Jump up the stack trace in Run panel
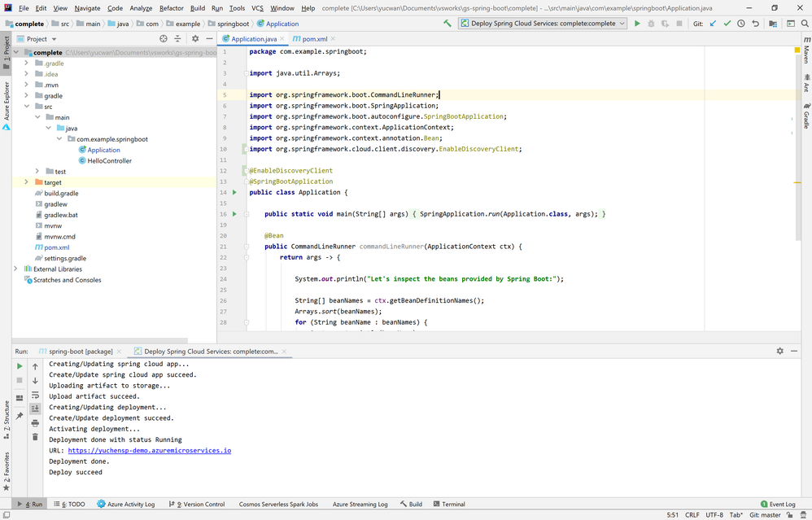Image resolution: width=812 pixels, height=520 pixels. (35, 366)
